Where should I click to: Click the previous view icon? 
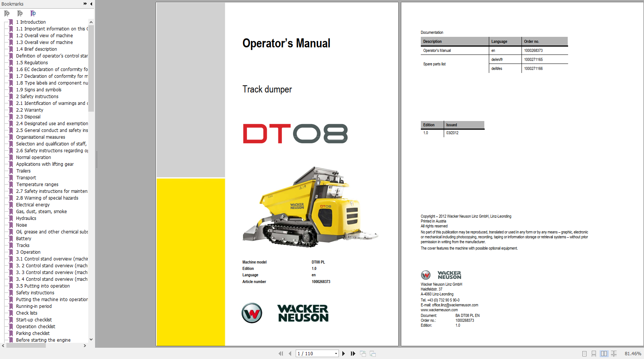(363, 353)
